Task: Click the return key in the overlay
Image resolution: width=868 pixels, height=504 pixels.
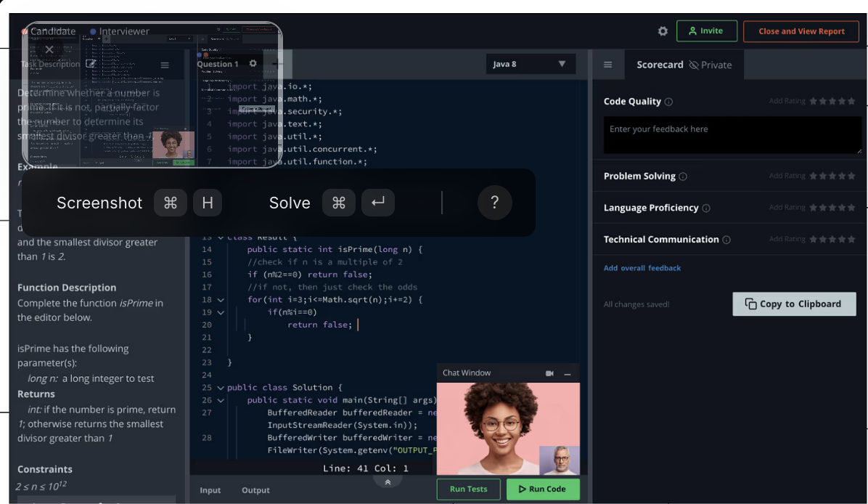Action: [x=378, y=203]
